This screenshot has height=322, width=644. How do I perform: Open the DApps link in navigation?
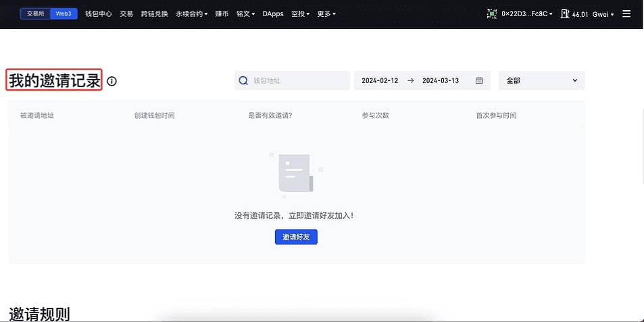tap(273, 14)
